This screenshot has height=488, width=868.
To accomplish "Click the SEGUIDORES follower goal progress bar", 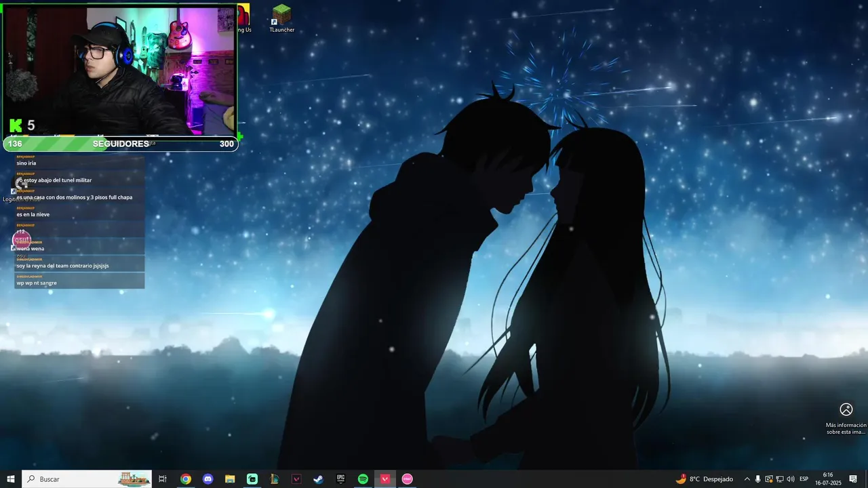I will coord(121,144).
